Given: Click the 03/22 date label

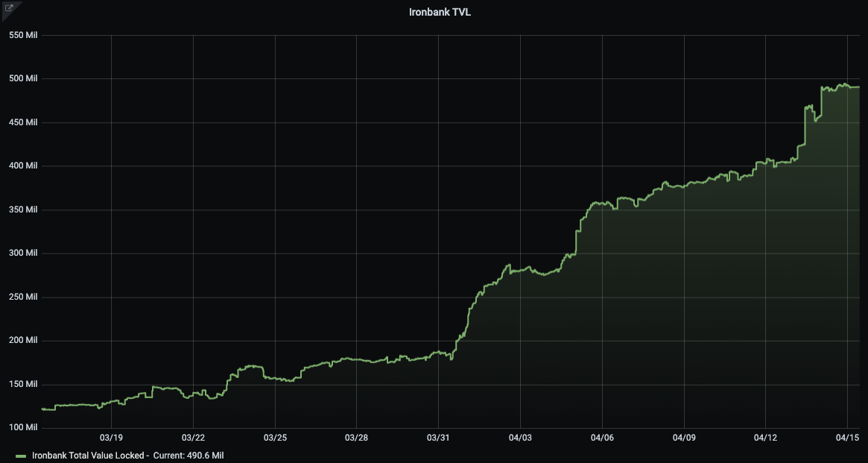Looking at the screenshot, I should pos(193,438).
